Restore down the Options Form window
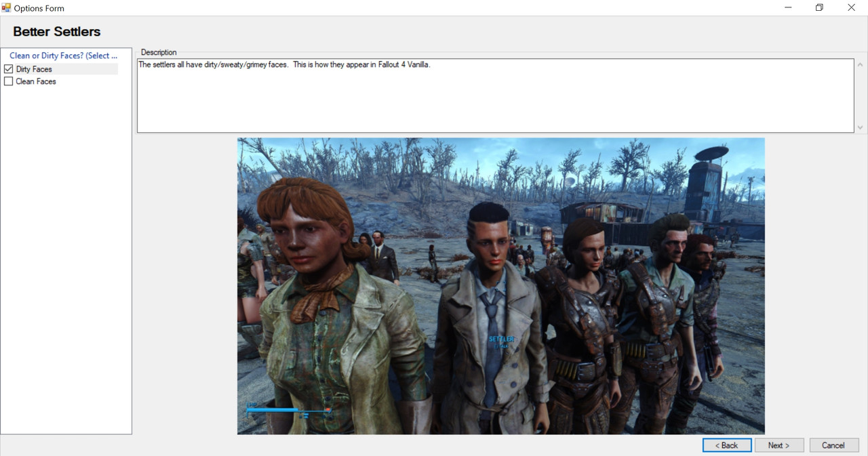The width and height of the screenshot is (868, 456). pyautogui.click(x=820, y=8)
